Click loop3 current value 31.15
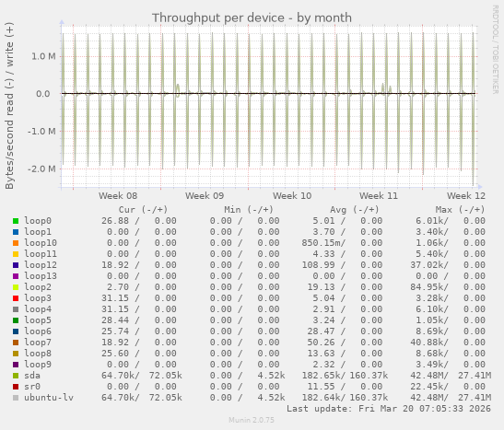 (x=115, y=298)
